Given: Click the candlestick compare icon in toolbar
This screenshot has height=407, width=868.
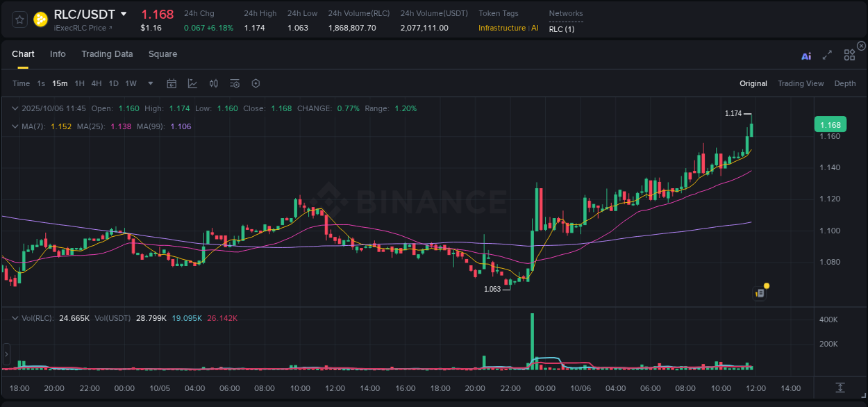Looking at the screenshot, I should click(x=213, y=83).
